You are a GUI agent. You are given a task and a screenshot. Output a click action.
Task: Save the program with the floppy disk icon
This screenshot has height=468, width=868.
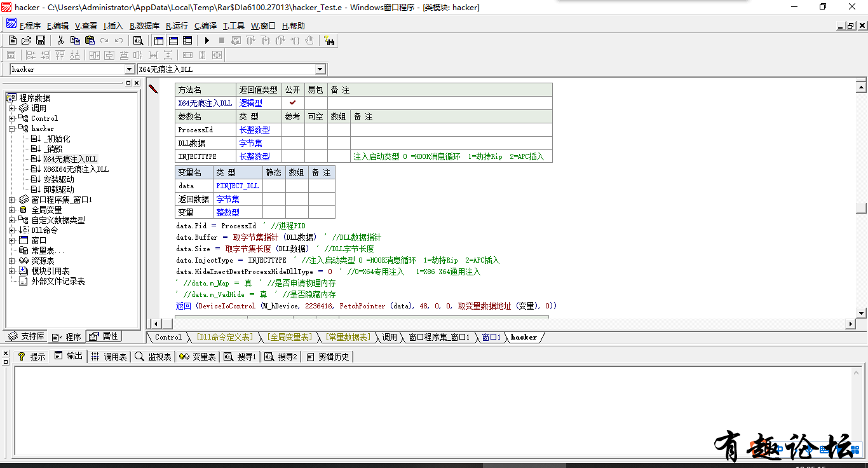40,41
